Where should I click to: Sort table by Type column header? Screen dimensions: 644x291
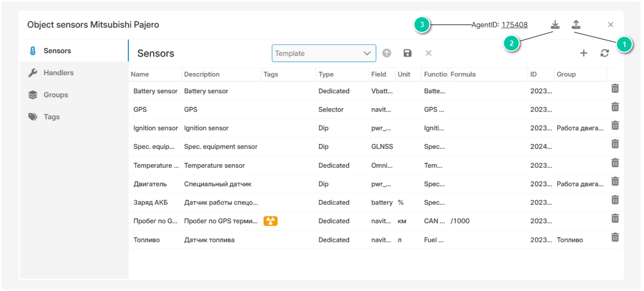[326, 75]
